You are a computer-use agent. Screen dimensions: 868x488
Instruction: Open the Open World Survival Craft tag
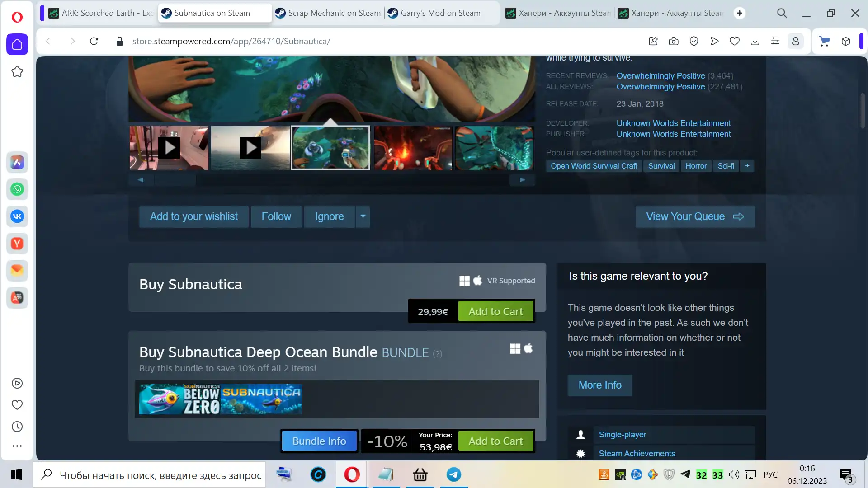click(x=594, y=166)
